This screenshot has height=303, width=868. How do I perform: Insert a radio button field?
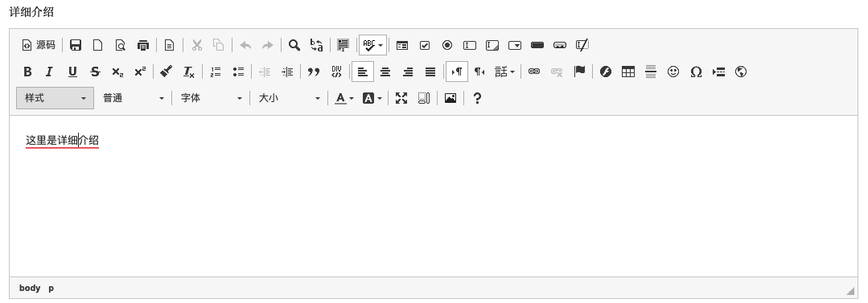click(x=447, y=45)
